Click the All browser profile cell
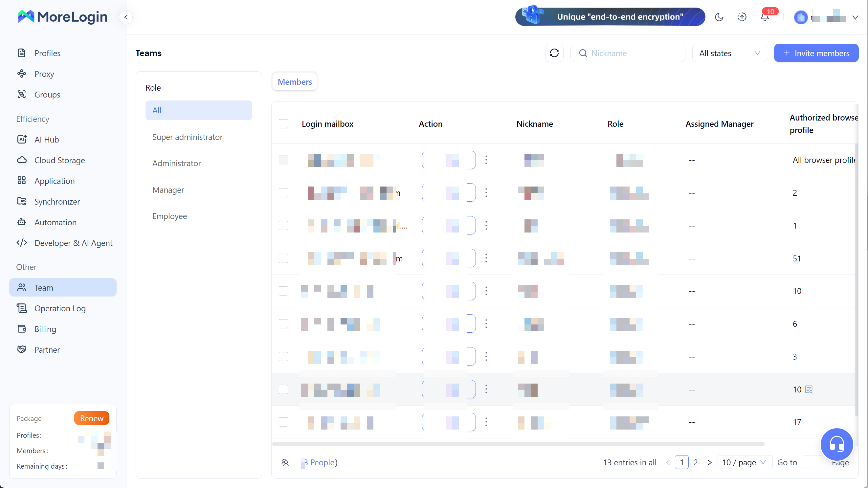 (824, 160)
